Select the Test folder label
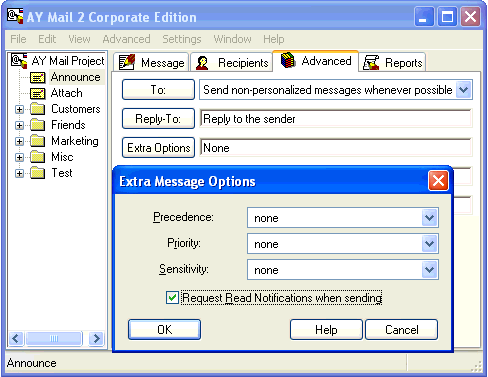The image size is (488, 377). coord(62,173)
